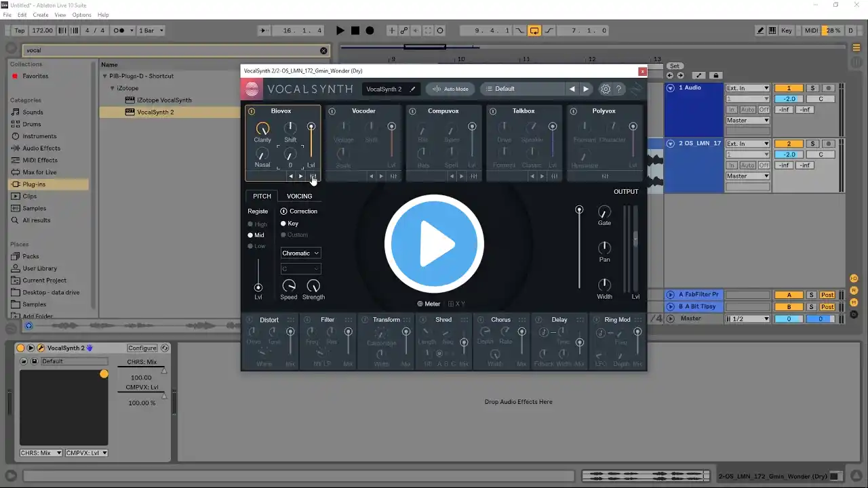Viewport: 868px width, 488px height.
Task: Open the CMPVX: Lvl parameter dropdown
Action: click(87, 453)
